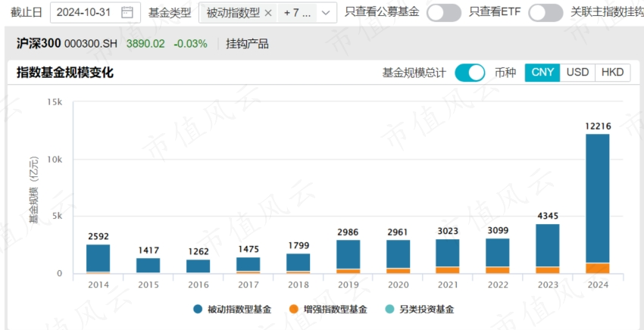
Task: Click the 2014 bar labeled 2592
Action: (x=98, y=259)
